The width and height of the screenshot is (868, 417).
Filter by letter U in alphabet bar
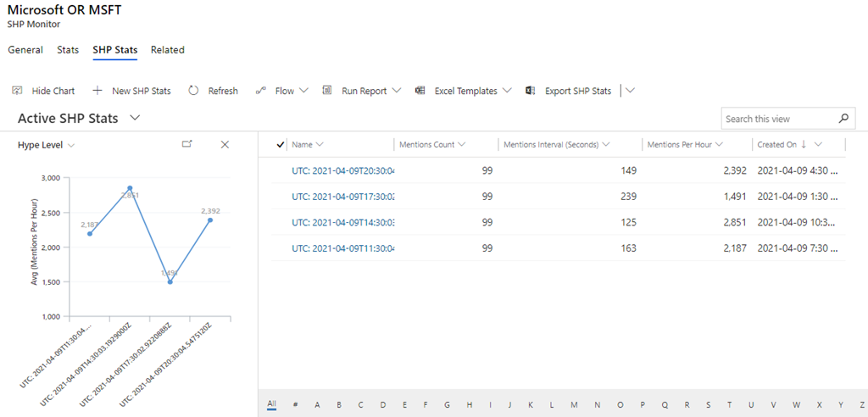[751, 405]
